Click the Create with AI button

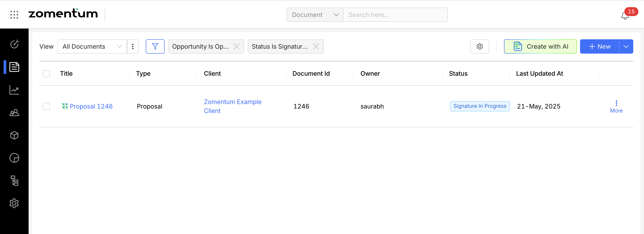click(540, 46)
